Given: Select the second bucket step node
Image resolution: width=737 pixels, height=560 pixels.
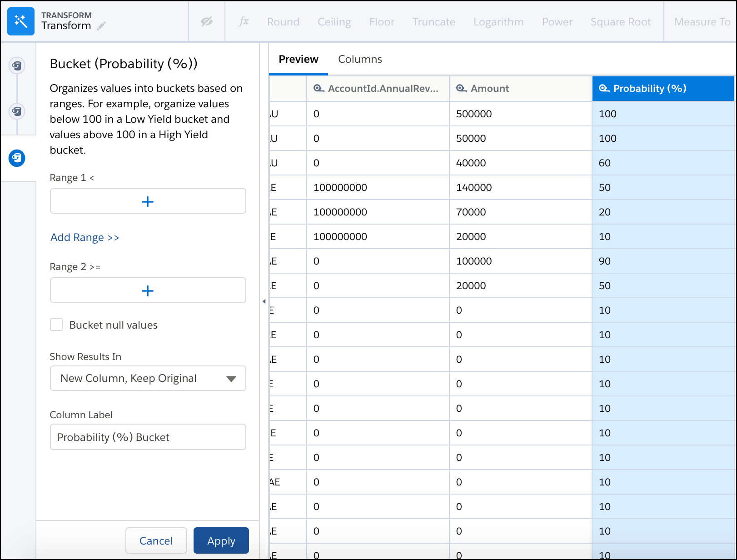Looking at the screenshot, I should click(x=17, y=111).
